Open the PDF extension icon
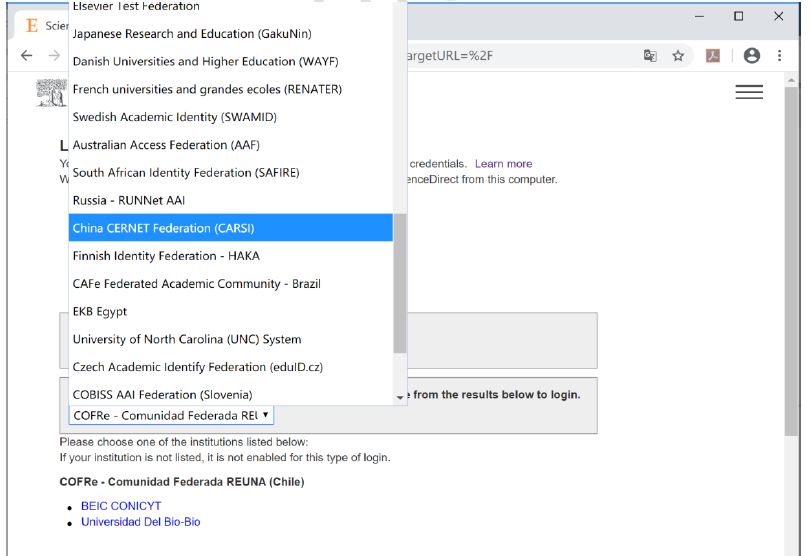Image resolution: width=810 pixels, height=556 pixels. (713, 55)
